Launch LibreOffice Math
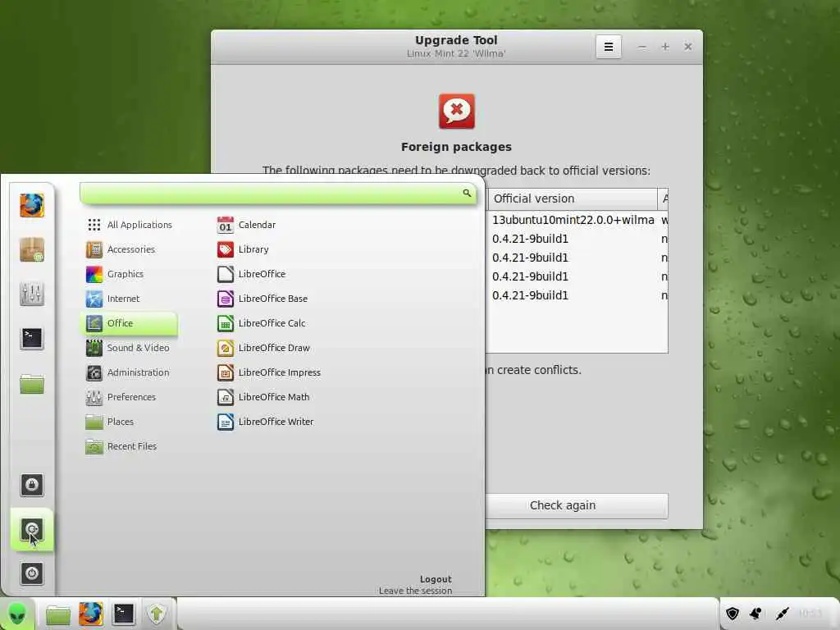The image size is (840, 630). [x=263, y=398]
